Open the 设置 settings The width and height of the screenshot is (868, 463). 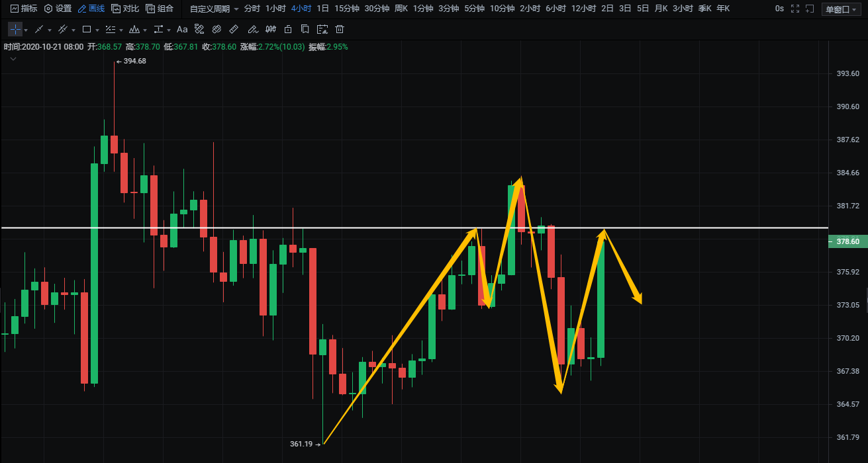58,9
